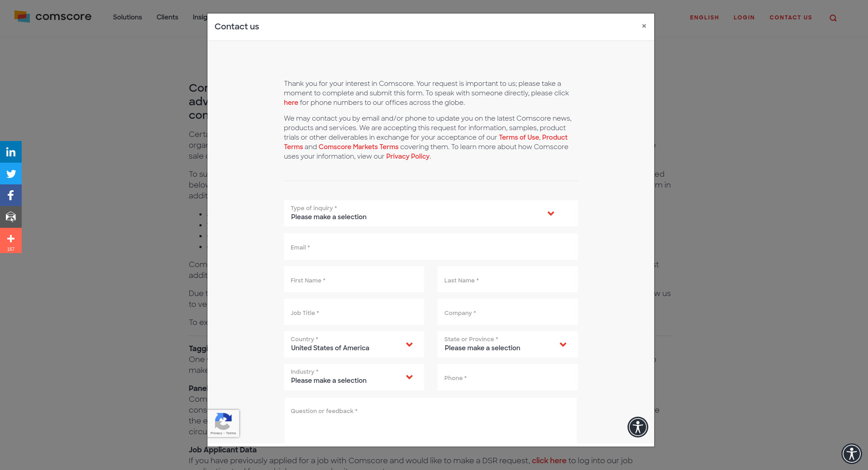Screen dimensions: 868x470
Task: Focus the Phone field
Action: [x=508, y=377]
